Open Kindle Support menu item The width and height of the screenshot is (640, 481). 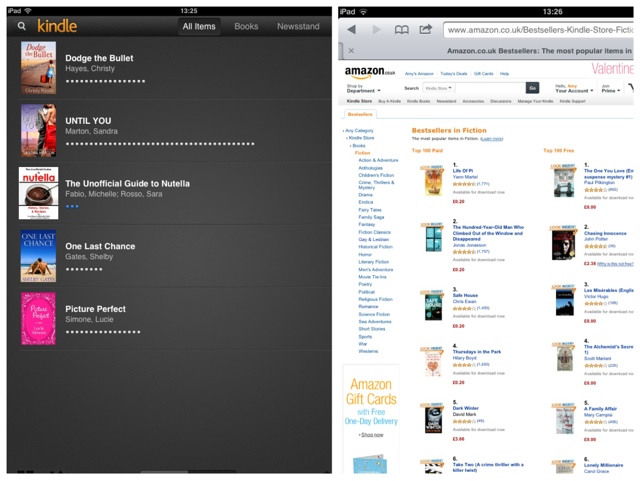point(572,101)
